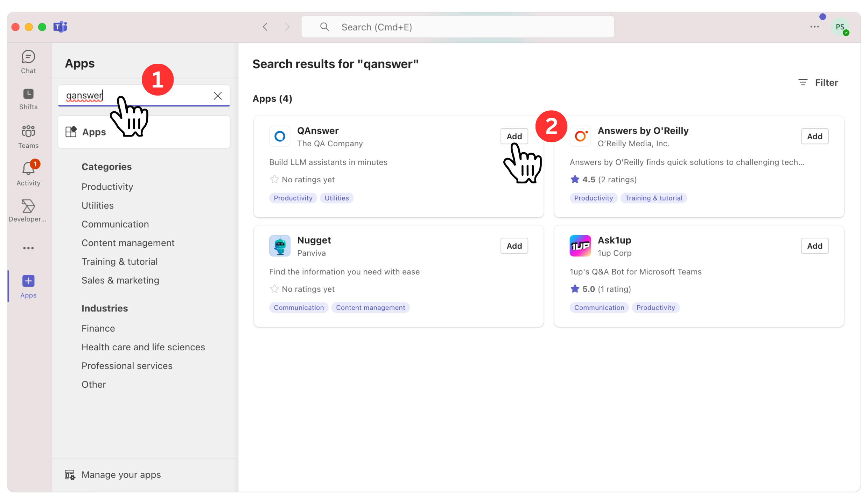Select Health care and life sciences
The height and width of the screenshot is (504, 868).
click(x=143, y=347)
